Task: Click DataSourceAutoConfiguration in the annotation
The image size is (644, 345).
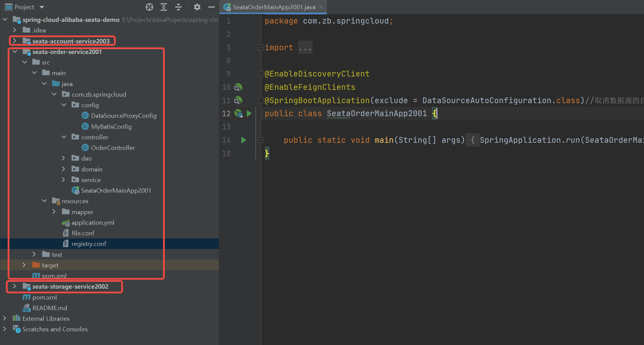Action: coord(487,100)
